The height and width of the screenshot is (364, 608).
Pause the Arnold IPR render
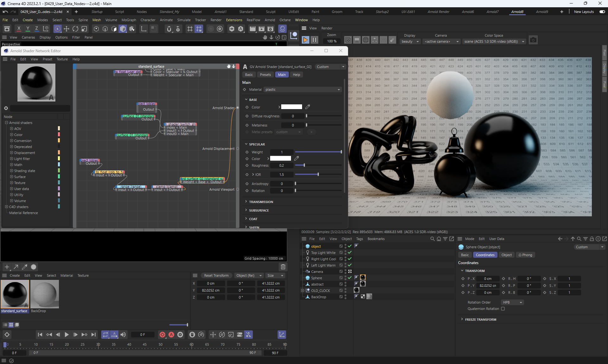point(314,40)
